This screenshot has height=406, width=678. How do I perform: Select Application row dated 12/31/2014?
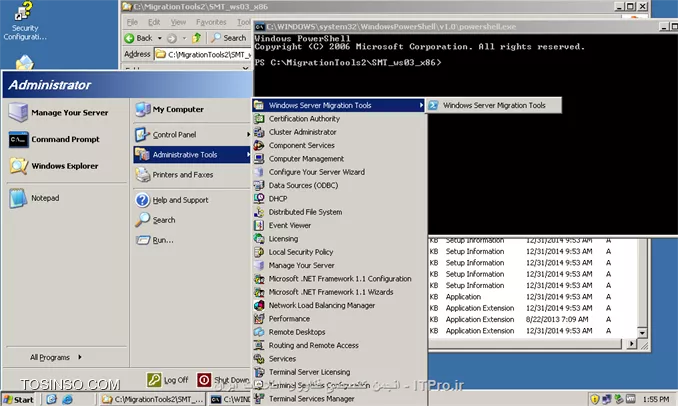pyautogui.click(x=521, y=297)
